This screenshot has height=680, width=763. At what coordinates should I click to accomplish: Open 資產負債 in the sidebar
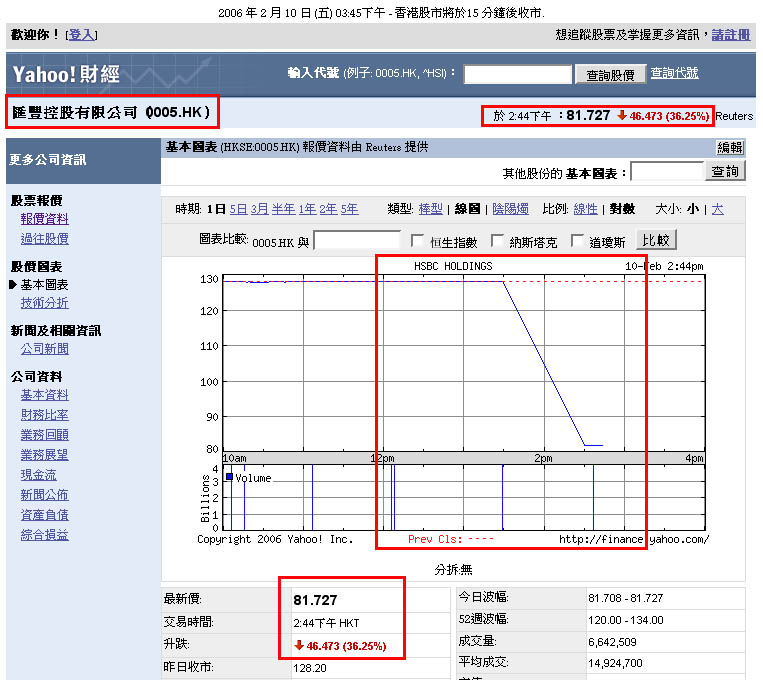point(44,515)
